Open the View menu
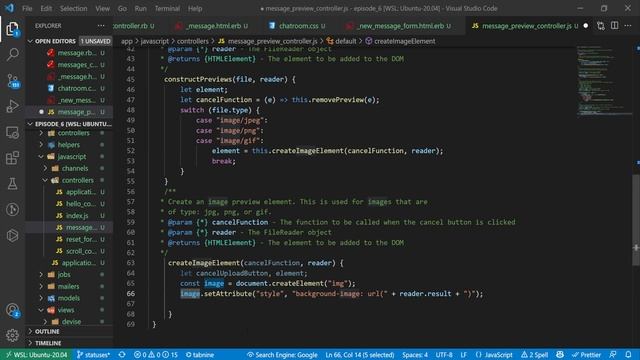The image size is (640, 360). (x=102, y=8)
